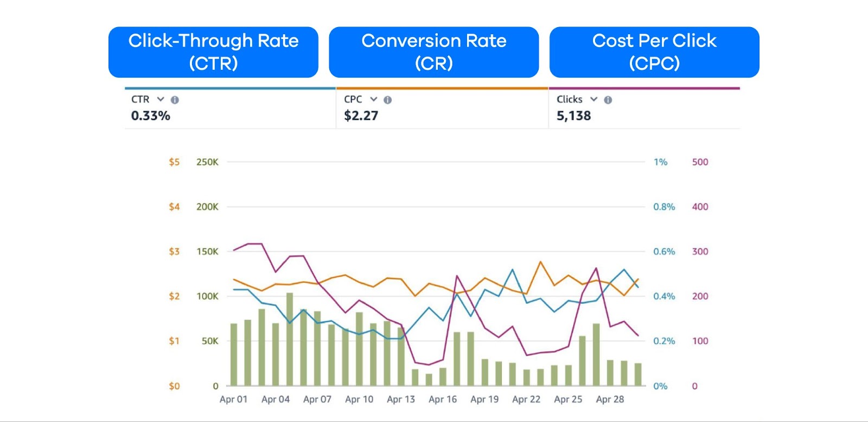Switch to the Conversion Rate tab

tap(435, 52)
